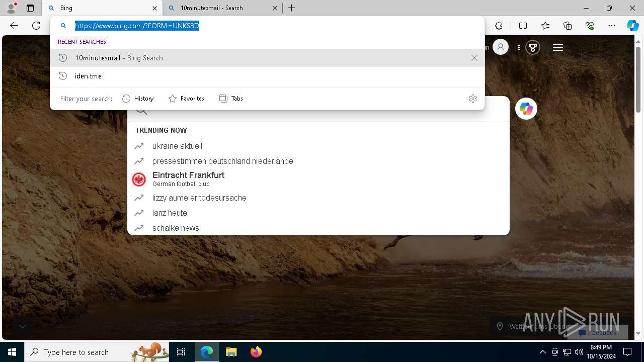Image resolution: width=644 pixels, height=362 pixels.
Task: Open volume control in tray
Action: 579,352
